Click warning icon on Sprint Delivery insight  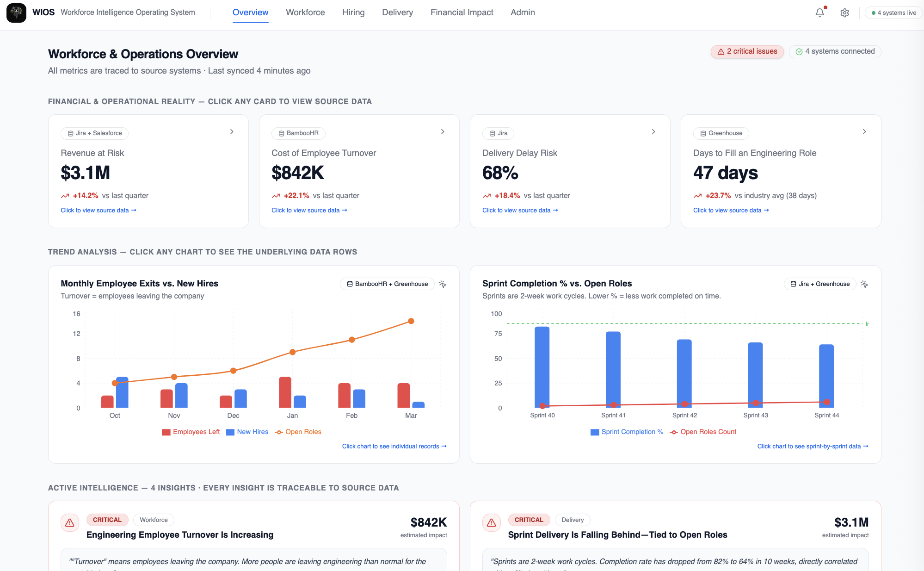[492, 523]
